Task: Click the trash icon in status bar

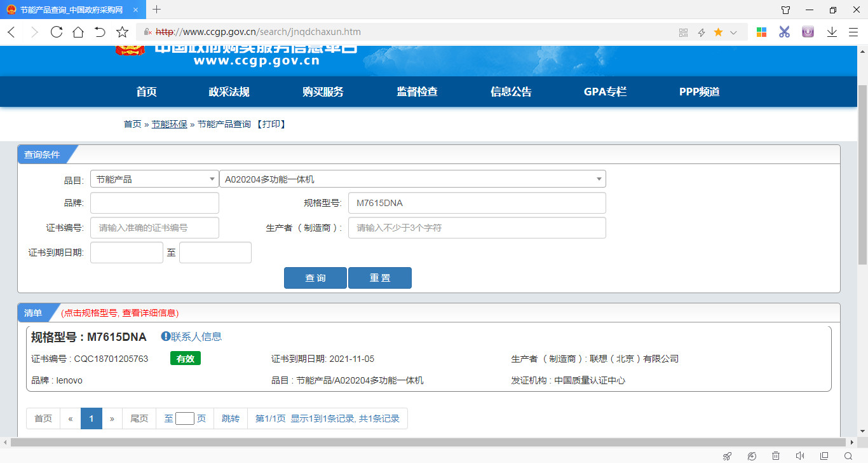Action: 776,455
